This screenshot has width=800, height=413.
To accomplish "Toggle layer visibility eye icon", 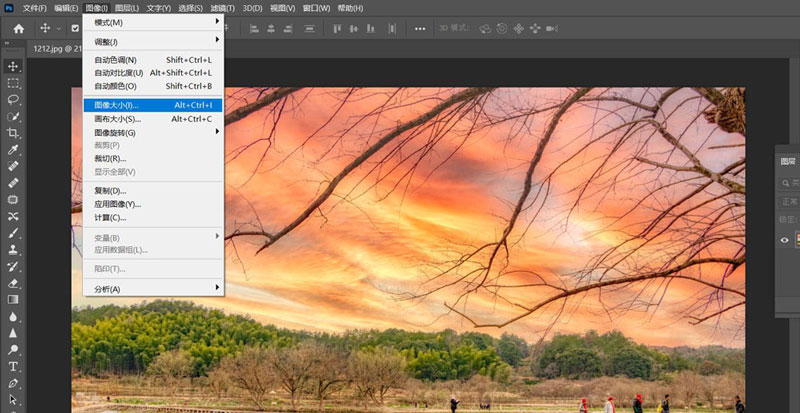I will (x=785, y=239).
